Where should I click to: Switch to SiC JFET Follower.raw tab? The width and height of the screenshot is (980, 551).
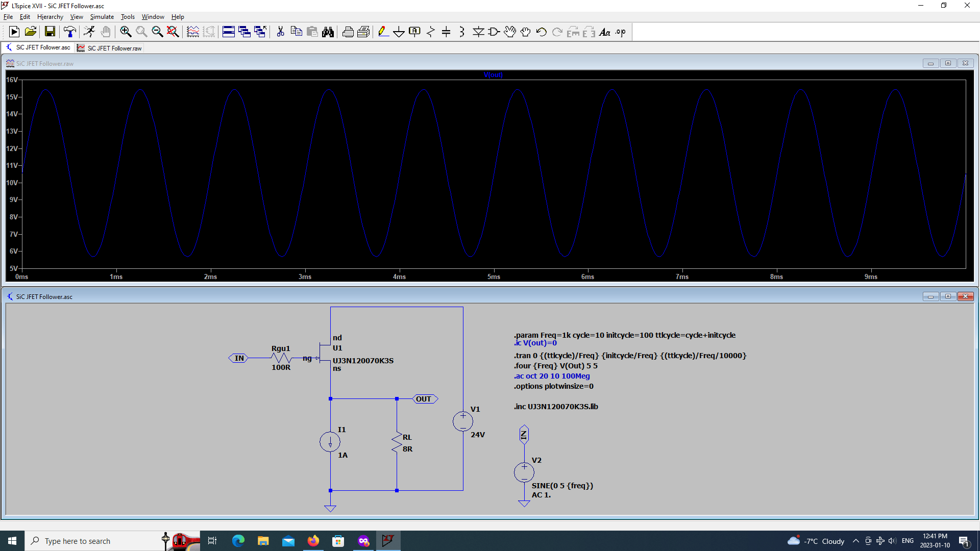point(110,48)
